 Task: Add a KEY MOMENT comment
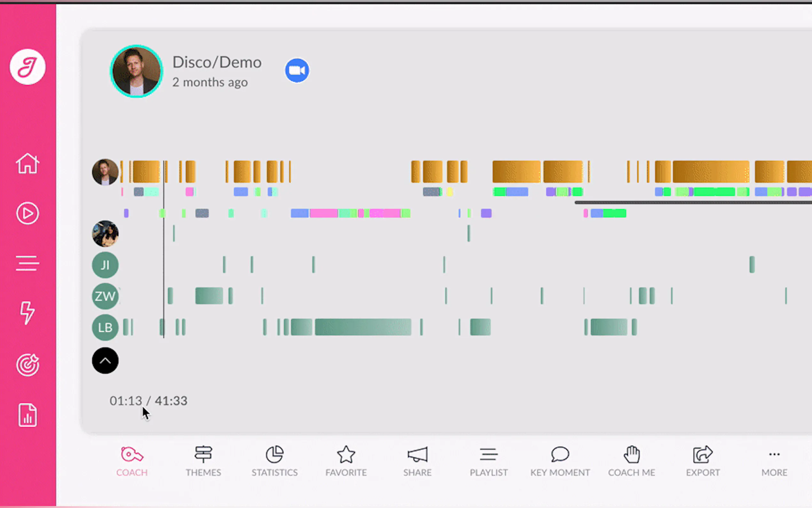(x=560, y=462)
